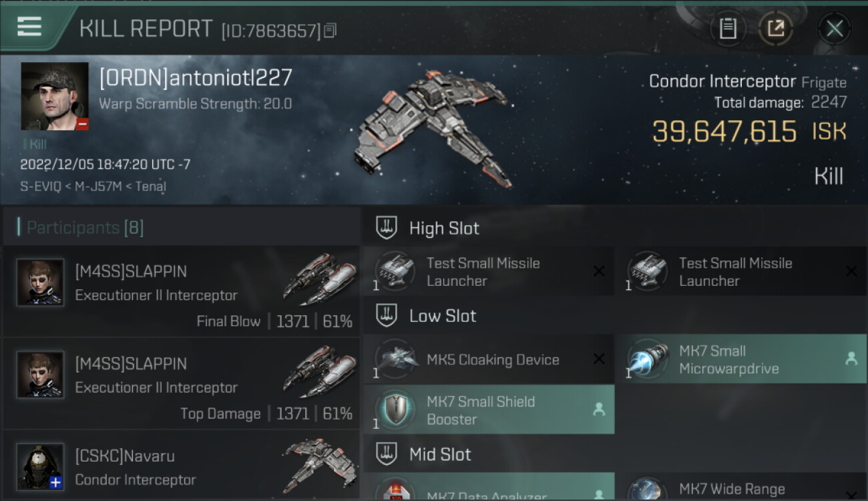
Task: Toggle person marker on MK7 Small Shield Booster
Action: (599, 409)
